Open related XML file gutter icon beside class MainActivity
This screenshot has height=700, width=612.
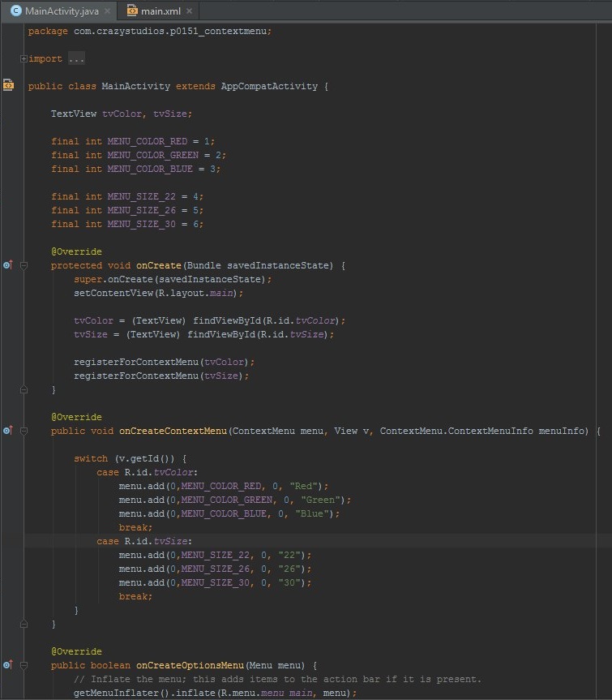[8, 85]
